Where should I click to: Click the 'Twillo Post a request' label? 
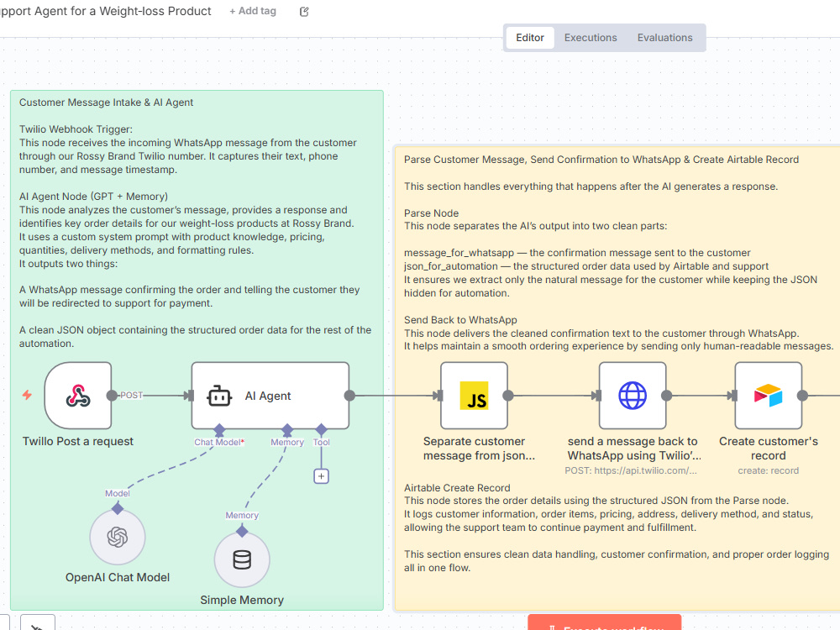pyautogui.click(x=77, y=442)
